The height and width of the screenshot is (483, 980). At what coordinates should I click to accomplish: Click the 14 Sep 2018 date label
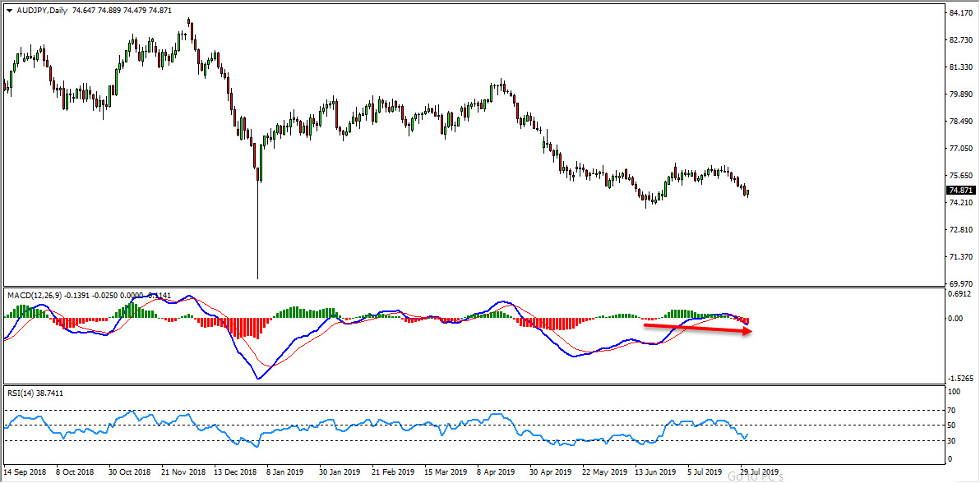pyautogui.click(x=25, y=473)
